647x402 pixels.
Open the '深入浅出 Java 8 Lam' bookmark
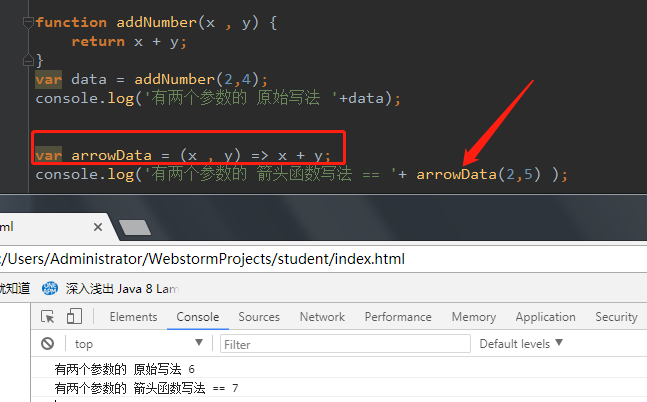(x=111, y=288)
